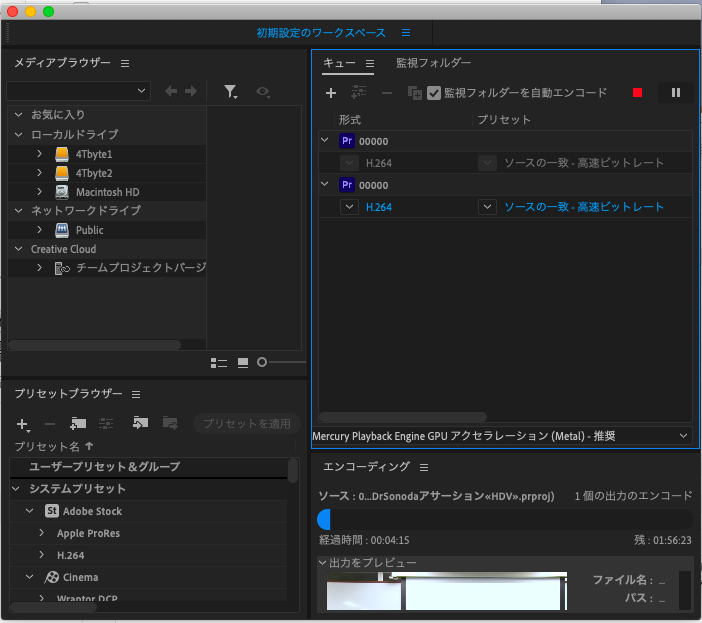The width and height of the screenshot is (702, 623).
Task: Toggle 監視フォルダーを自動エンコード checkbox
Action: click(x=434, y=93)
